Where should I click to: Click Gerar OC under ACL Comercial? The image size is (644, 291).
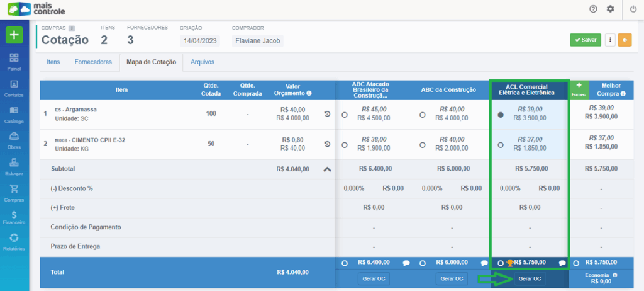click(530, 278)
